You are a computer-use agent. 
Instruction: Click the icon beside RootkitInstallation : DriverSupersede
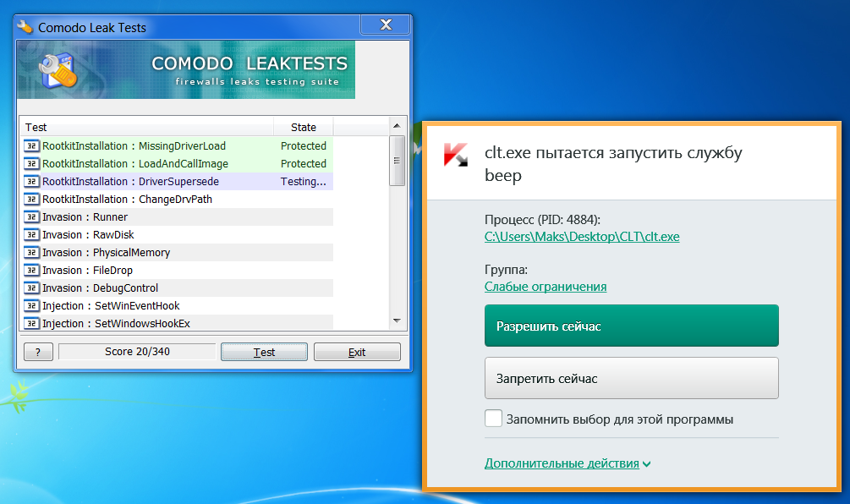31,182
